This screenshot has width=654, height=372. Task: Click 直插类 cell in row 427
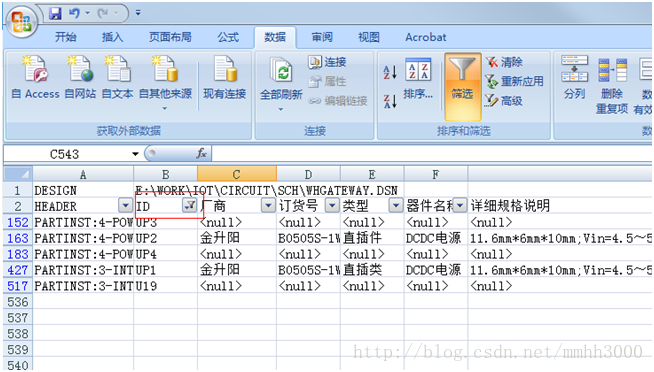pos(372,270)
